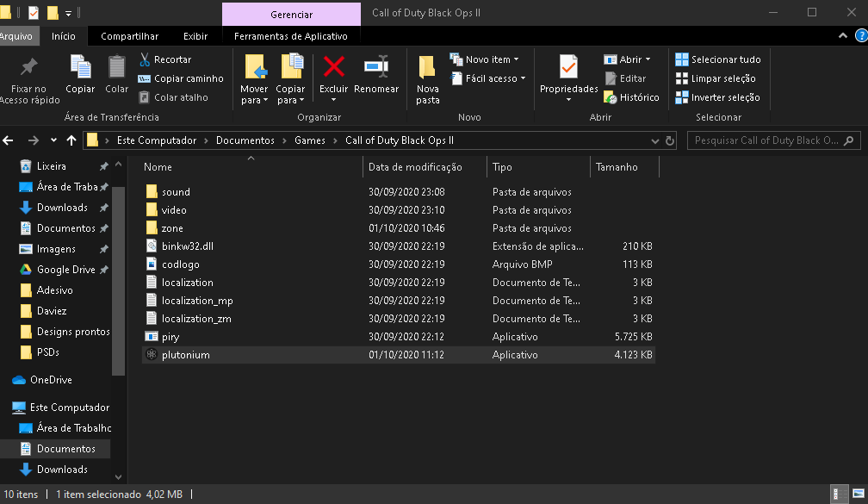Switch to the Compartilhar tab
Screen dimensions: 868x504
129,36
